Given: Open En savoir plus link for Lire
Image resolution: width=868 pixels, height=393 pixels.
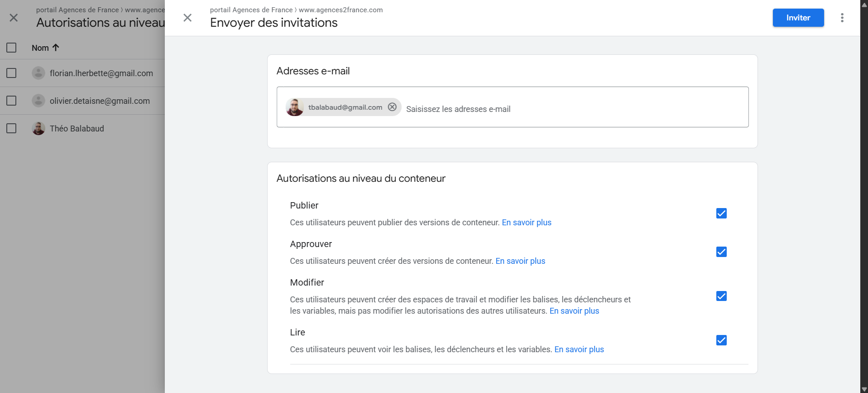Looking at the screenshot, I should tap(579, 349).
